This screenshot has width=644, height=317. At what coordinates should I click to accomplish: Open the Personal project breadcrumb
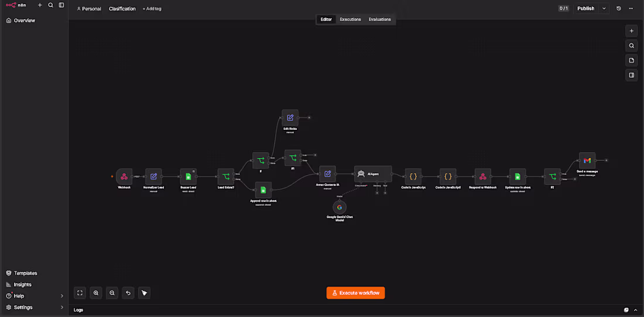pyautogui.click(x=89, y=9)
